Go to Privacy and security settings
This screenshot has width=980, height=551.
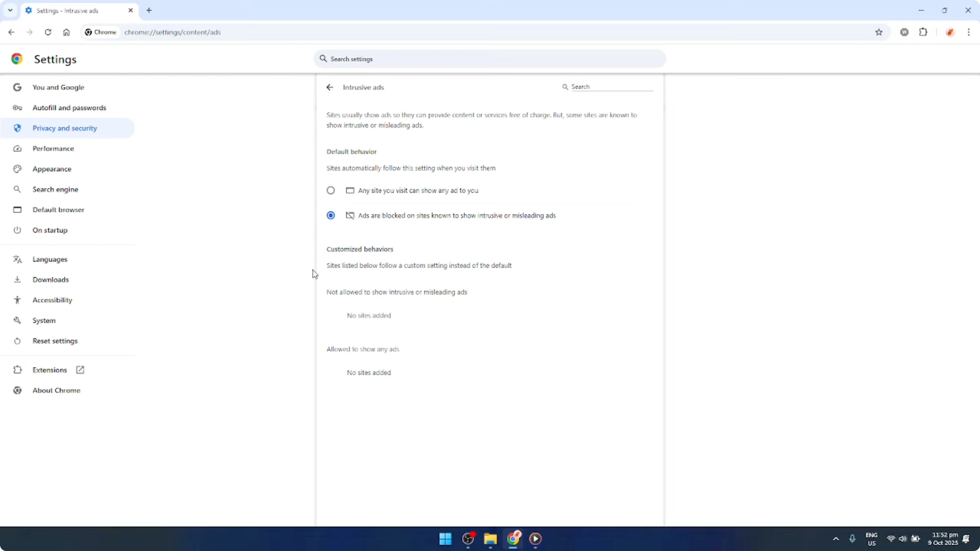point(65,128)
